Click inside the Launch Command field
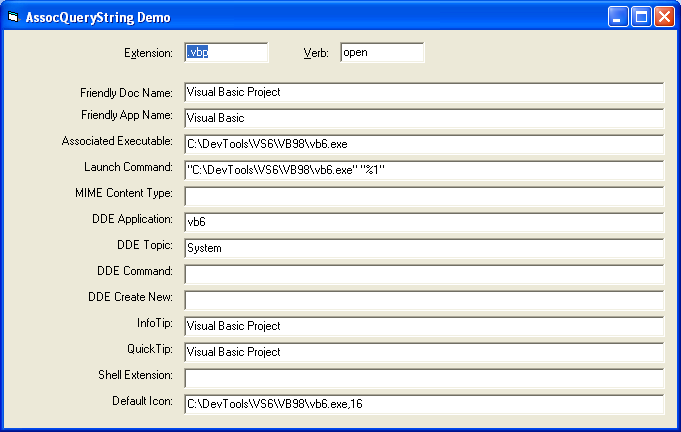Image resolution: width=681 pixels, height=432 pixels. pos(424,170)
